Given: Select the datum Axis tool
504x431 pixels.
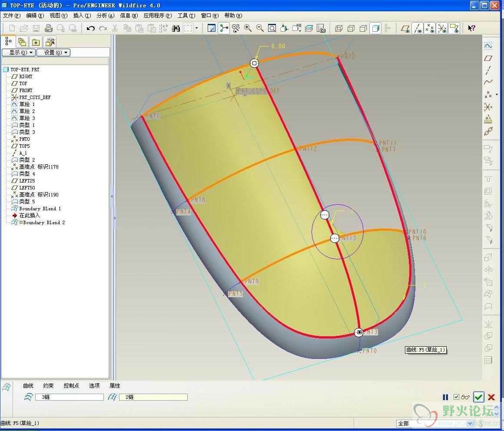Looking at the screenshot, I should point(488,70).
